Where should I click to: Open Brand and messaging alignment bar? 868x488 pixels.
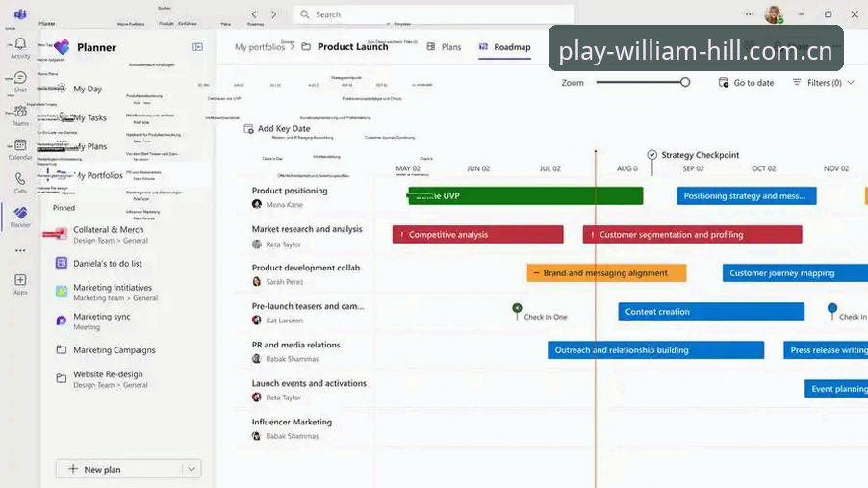pyautogui.click(x=606, y=273)
